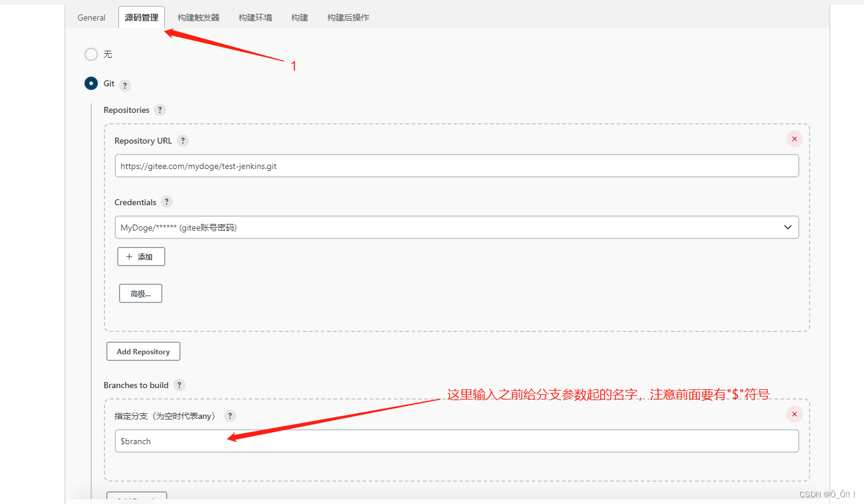This screenshot has height=504, width=864.
Task: Open the Credentials dropdown
Action: pos(456,228)
